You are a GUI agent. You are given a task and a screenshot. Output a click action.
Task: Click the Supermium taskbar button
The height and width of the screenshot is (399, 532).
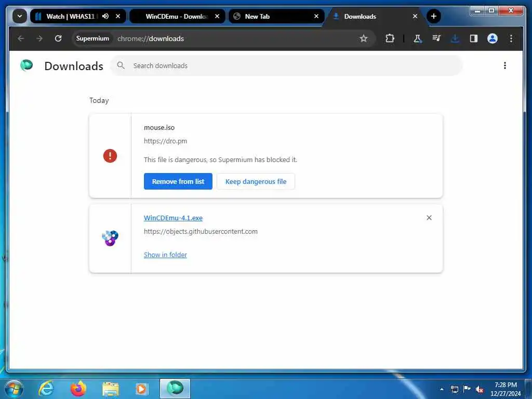click(175, 389)
